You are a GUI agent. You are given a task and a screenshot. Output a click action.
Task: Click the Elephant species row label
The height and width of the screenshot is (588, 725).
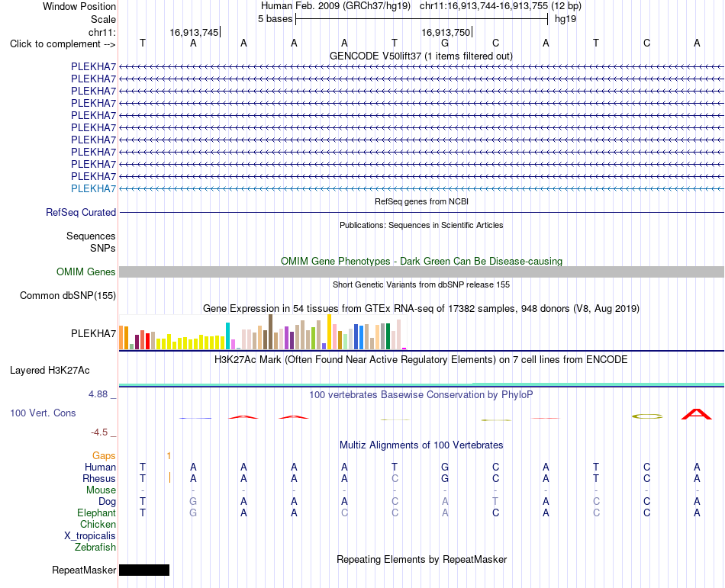(x=96, y=513)
